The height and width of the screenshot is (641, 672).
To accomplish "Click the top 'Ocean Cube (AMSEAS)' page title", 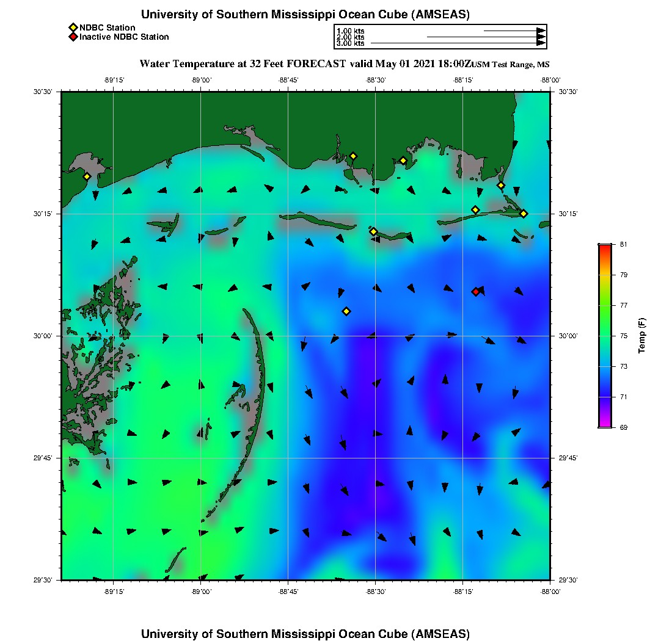I will pos(305,15).
